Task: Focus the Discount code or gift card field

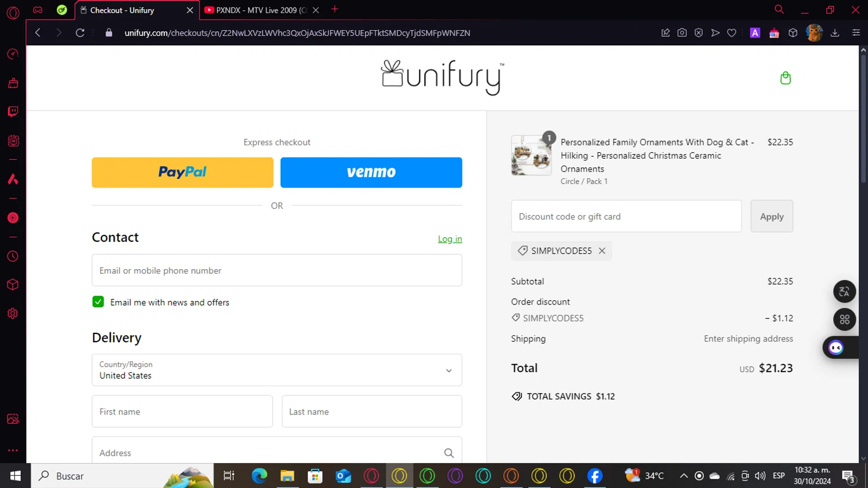Action: [x=626, y=217]
